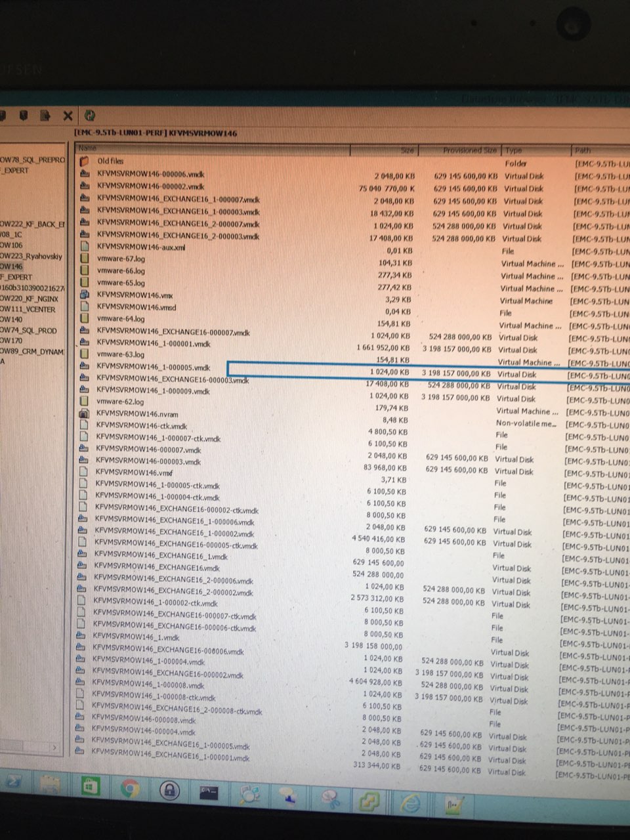The width and height of the screenshot is (630, 840).
Task: Open the Windows Store taskbar icon
Action: point(90,787)
